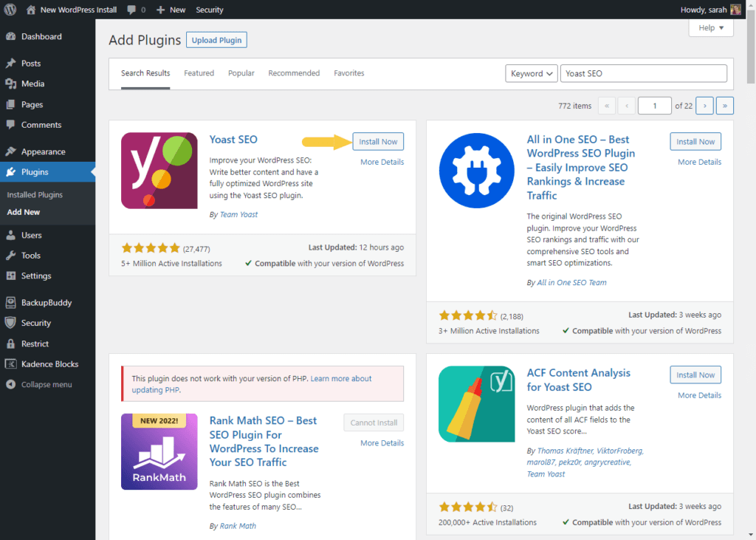Screen dimensions: 756x540
Task: Click the Tools wrench icon
Action: 10,256
